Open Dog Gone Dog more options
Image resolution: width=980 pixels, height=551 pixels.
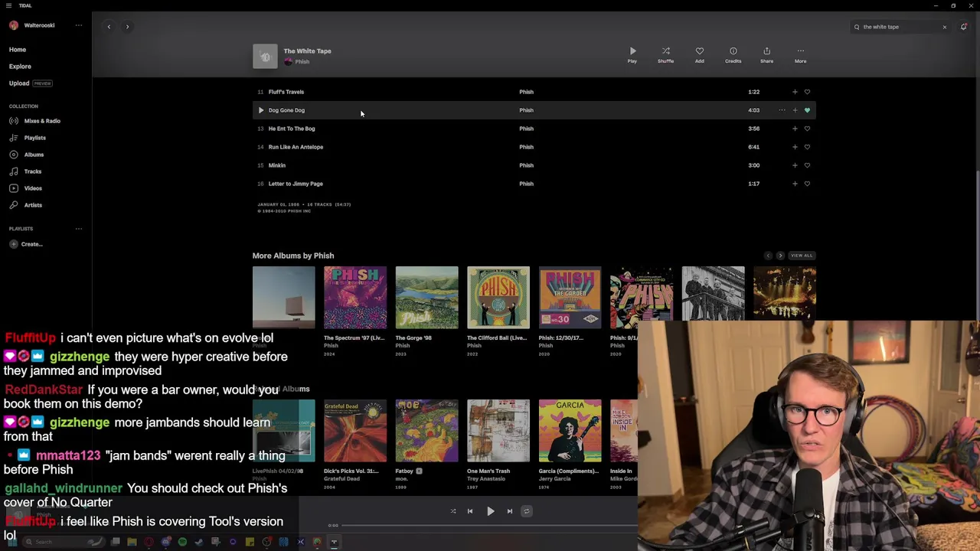pos(782,110)
